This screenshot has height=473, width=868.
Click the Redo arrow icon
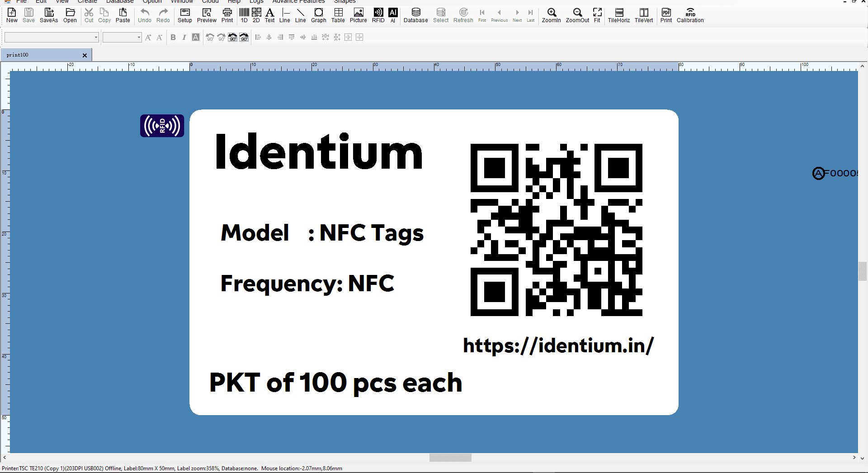pyautogui.click(x=163, y=15)
